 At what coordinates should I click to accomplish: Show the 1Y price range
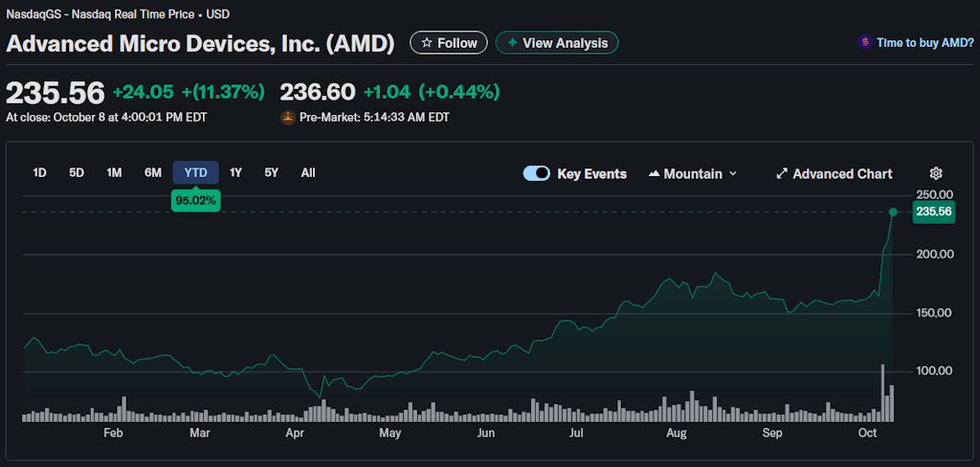[x=235, y=172]
